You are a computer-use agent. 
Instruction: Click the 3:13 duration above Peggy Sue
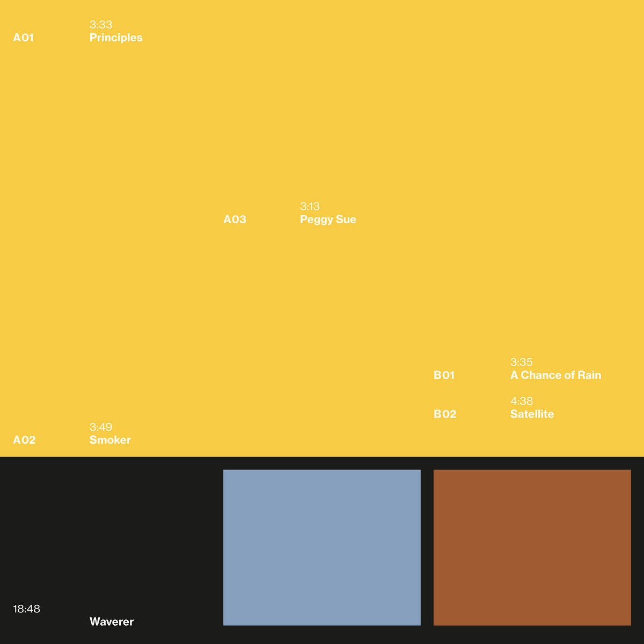[310, 207]
